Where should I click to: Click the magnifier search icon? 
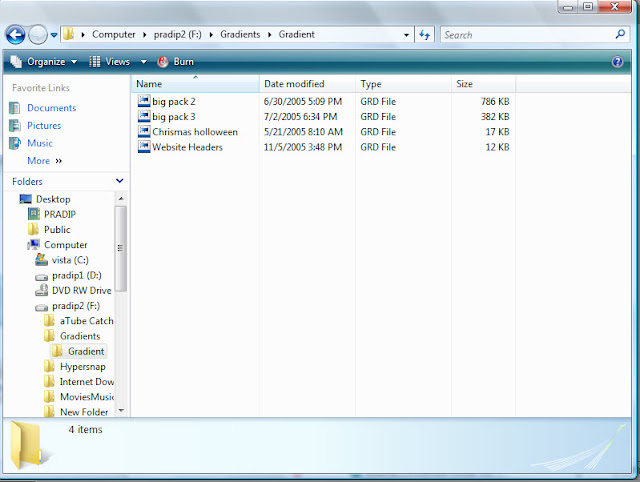[x=620, y=34]
